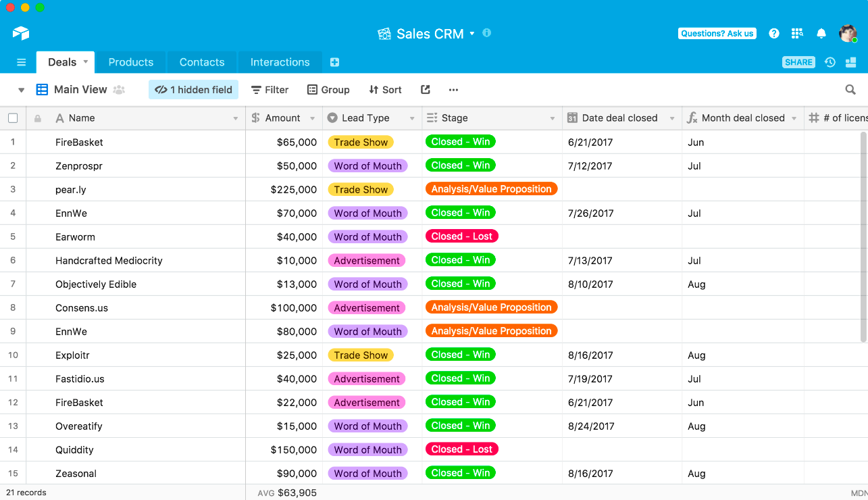Expand the Main View switcher arrow

point(21,90)
